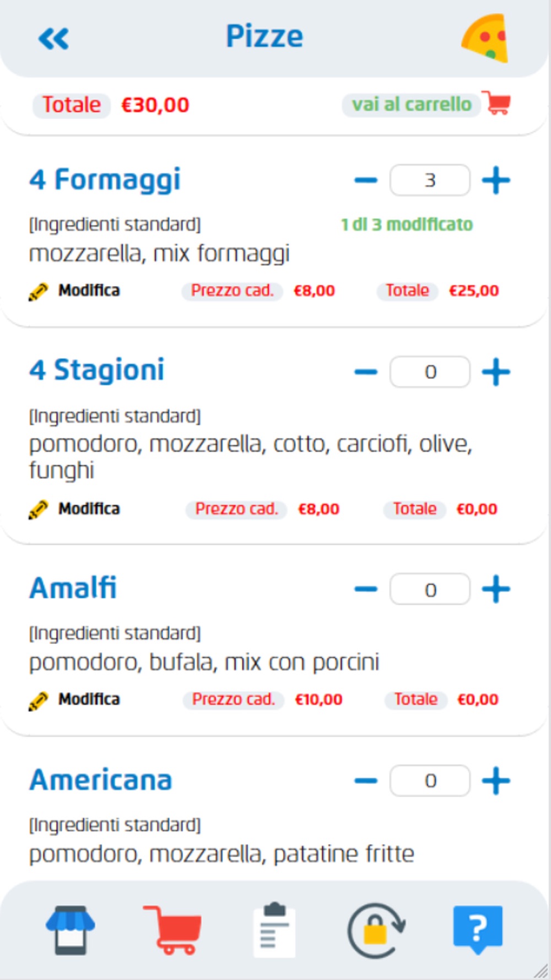Open the shop storefront icon in bottom bar
551x980 pixels.
[x=70, y=930]
